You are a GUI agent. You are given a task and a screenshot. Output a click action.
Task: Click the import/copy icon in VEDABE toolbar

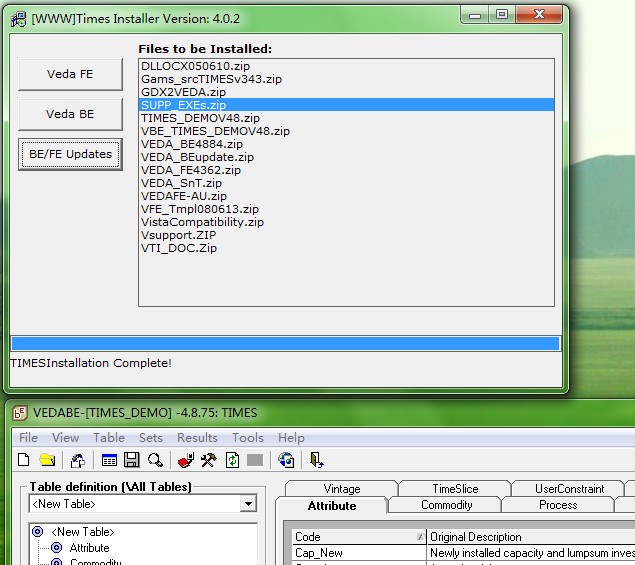(77, 460)
